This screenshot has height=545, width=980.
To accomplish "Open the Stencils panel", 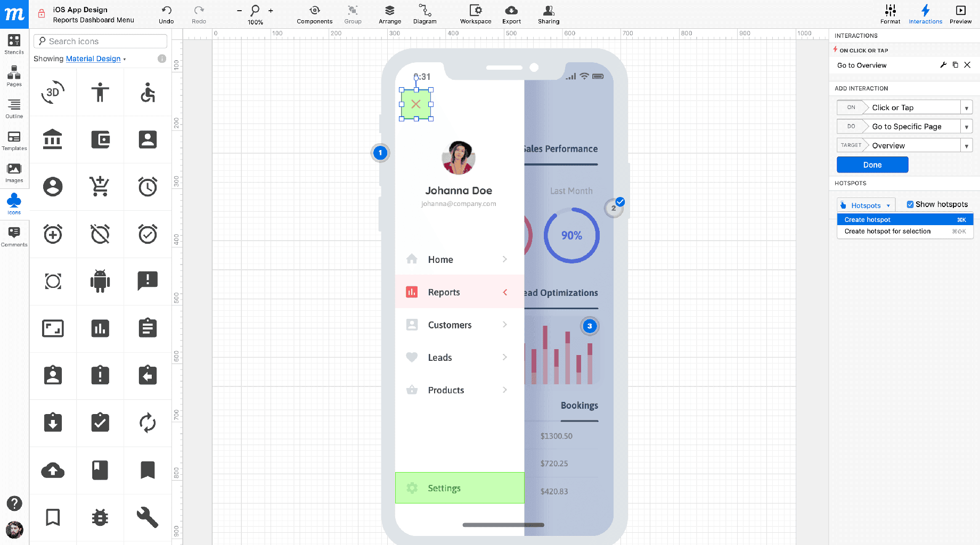I will click(x=14, y=44).
